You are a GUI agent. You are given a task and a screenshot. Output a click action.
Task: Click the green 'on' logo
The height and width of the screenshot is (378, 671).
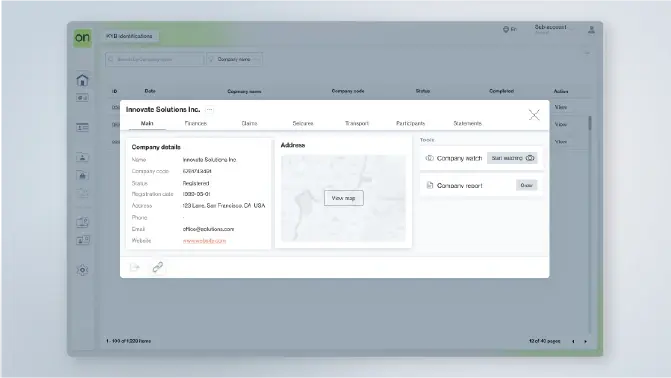(x=83, y=38)
